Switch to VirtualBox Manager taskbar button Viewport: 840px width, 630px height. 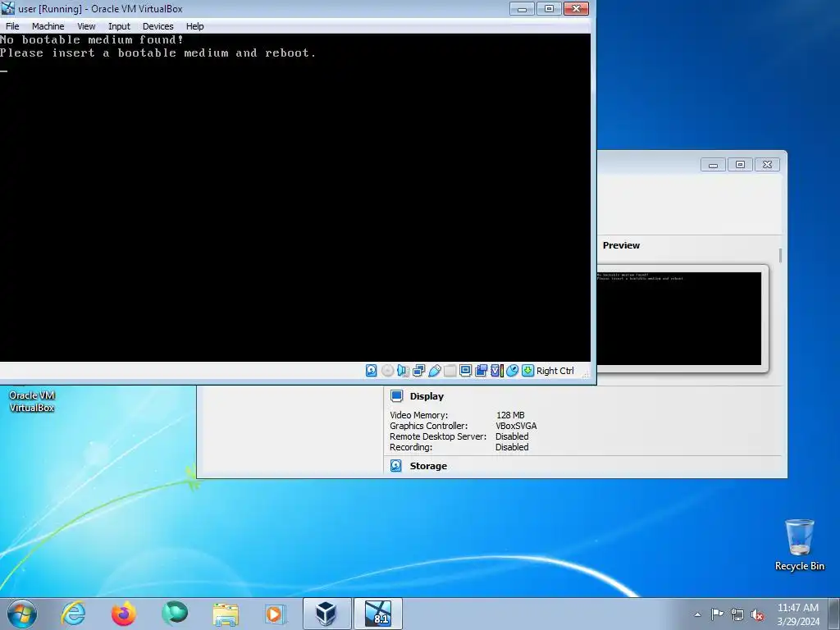pyautogui.click(x=326, y=614)
